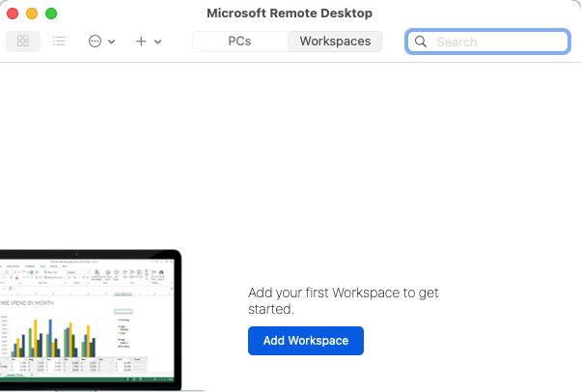Select the Workspaces tab
The width and height of the screenshot is (581, 392).
(335, 42)
